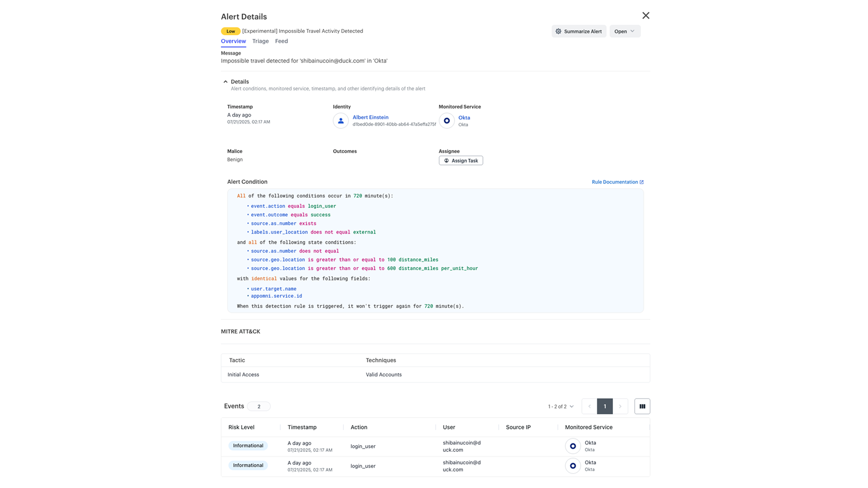Image resolution: width=868 pixels, height=488 pixels.
Task: Click the Albert Einstein identity link
Action: click(x=370, y=117)
